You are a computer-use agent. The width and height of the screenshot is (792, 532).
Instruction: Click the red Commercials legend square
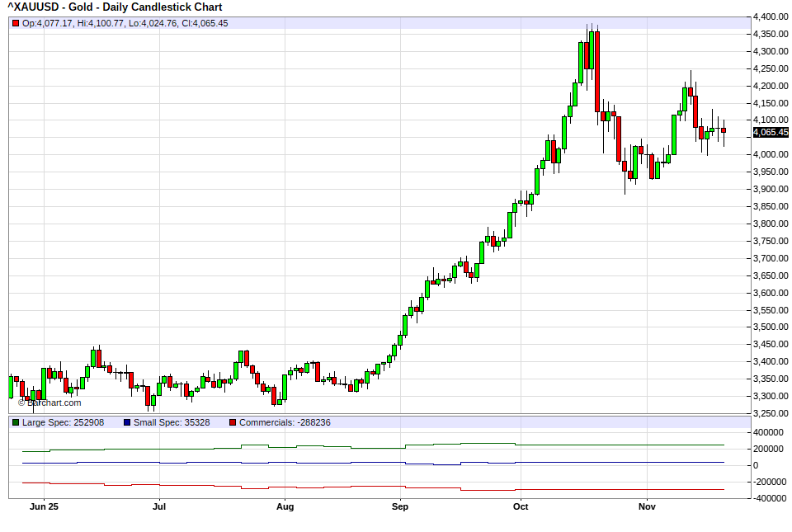click(x=233, y=422)
